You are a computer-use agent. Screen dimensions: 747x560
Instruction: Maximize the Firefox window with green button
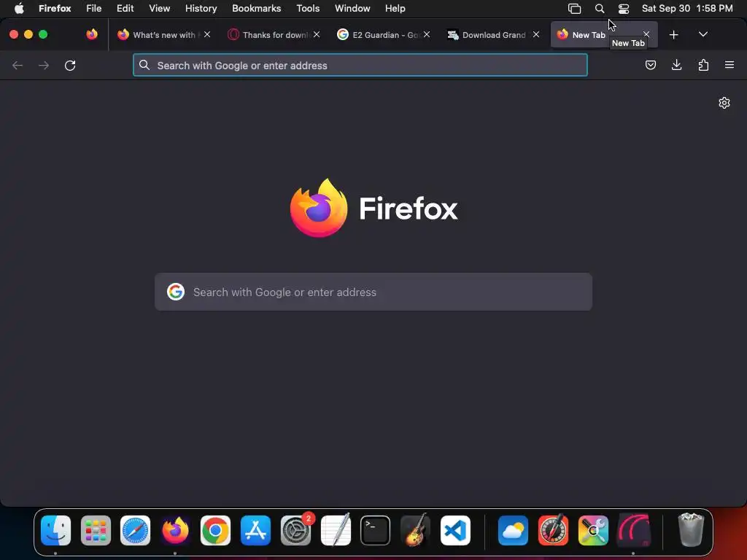43,34
